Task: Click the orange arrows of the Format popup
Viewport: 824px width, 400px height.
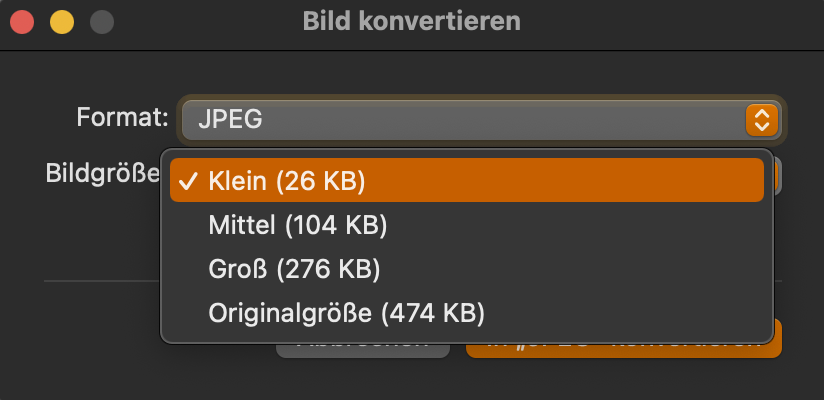Action: click(x=761, y=120)
